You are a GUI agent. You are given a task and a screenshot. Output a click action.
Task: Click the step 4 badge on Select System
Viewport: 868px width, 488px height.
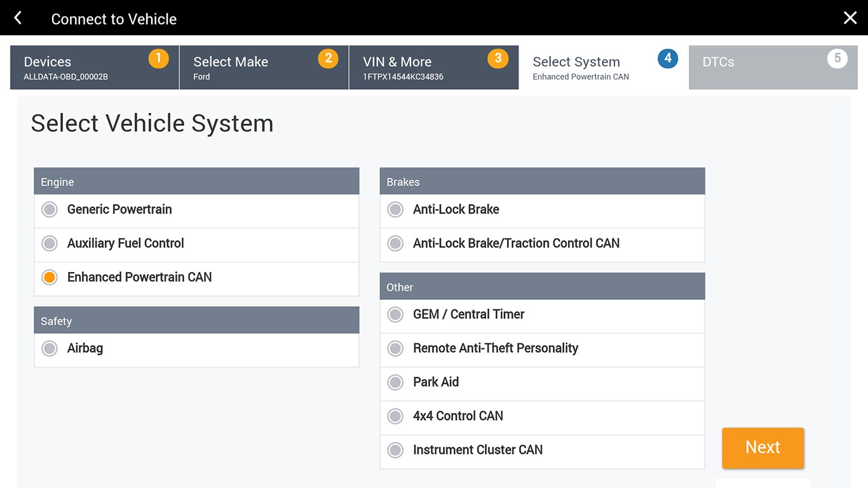[x=667, y=58]
